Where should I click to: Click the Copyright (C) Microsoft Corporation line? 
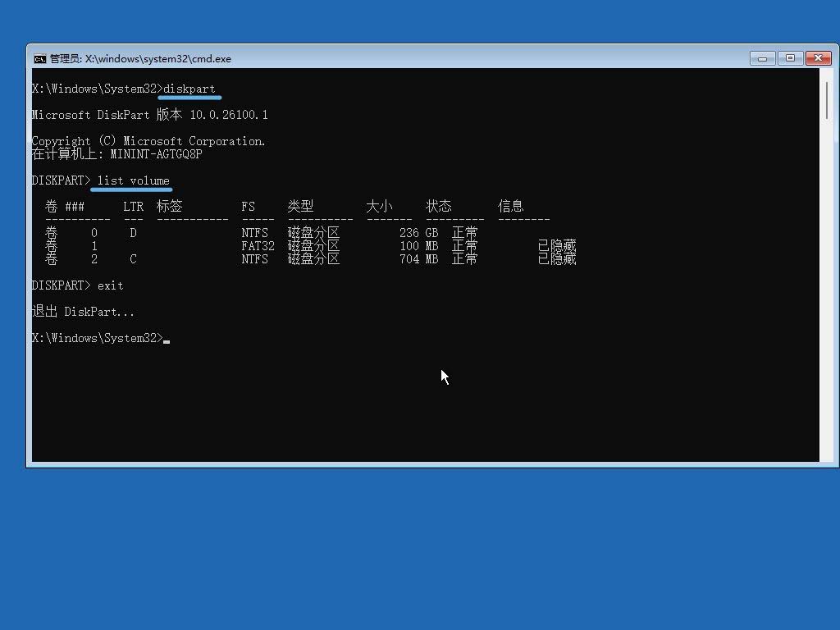(148, 141)
